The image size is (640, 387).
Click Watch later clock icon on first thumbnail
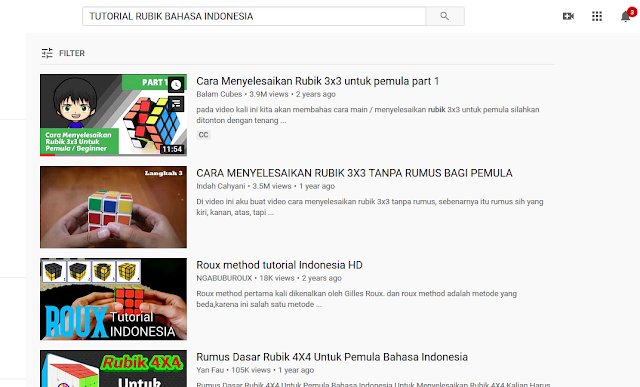(176, 85)
